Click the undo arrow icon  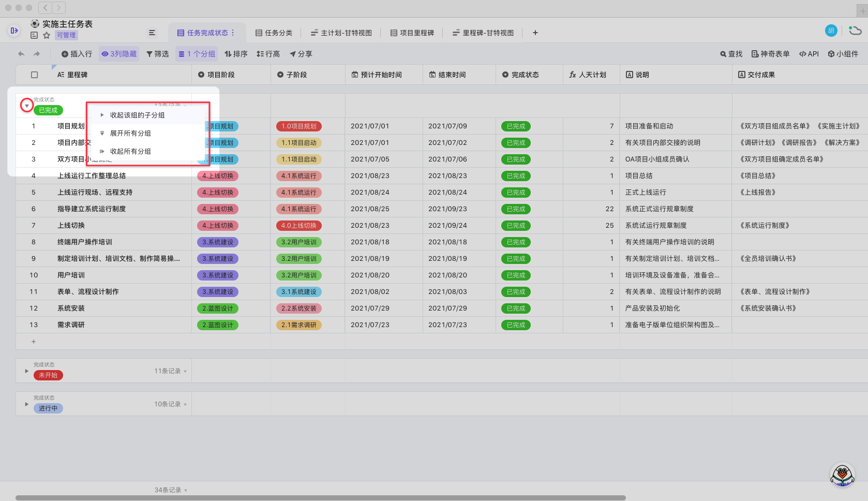click(21, 54)
